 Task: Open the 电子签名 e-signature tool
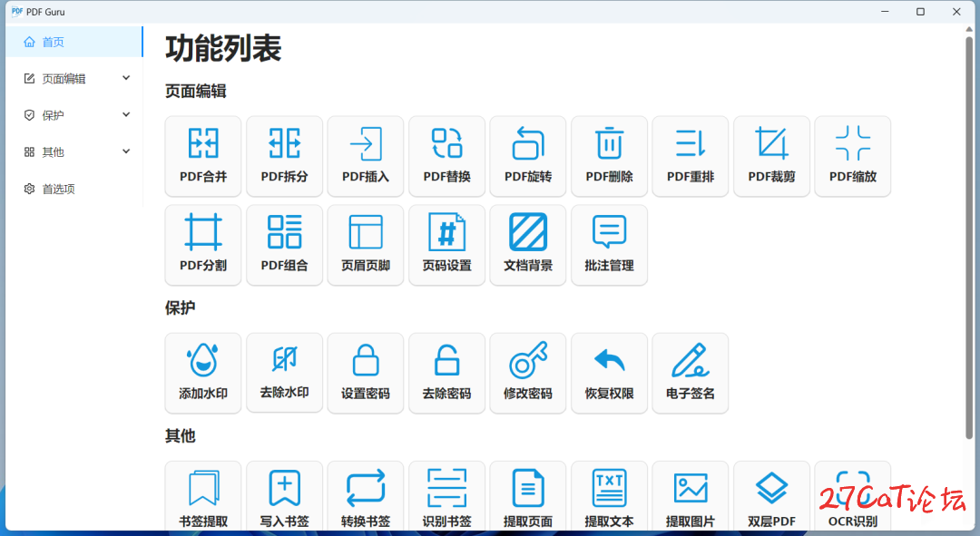pos(691,373)
